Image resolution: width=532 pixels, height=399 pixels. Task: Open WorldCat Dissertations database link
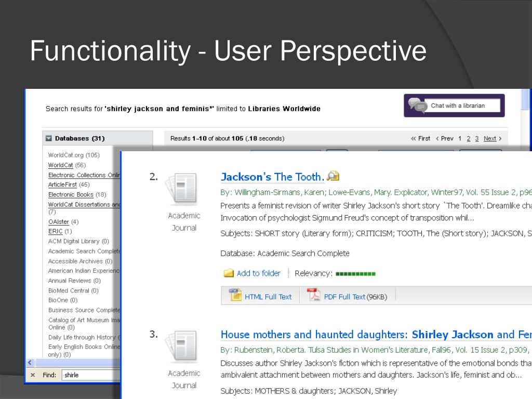tap(84, 205)
